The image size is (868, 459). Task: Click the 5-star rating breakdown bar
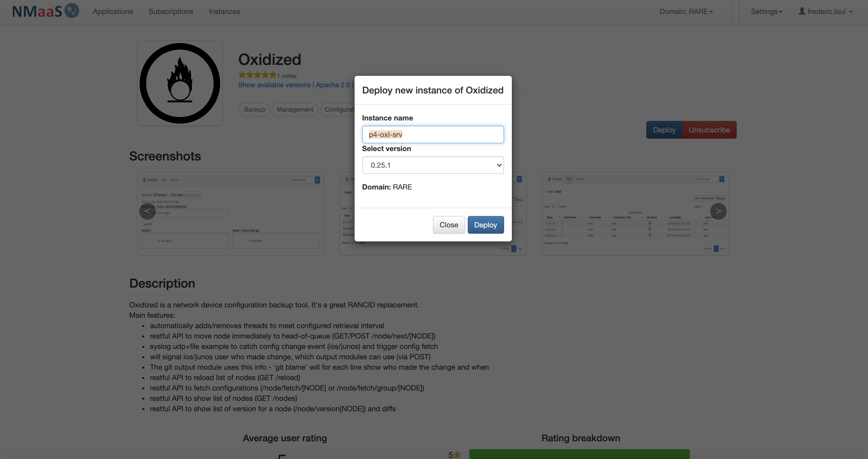point(579,454)
